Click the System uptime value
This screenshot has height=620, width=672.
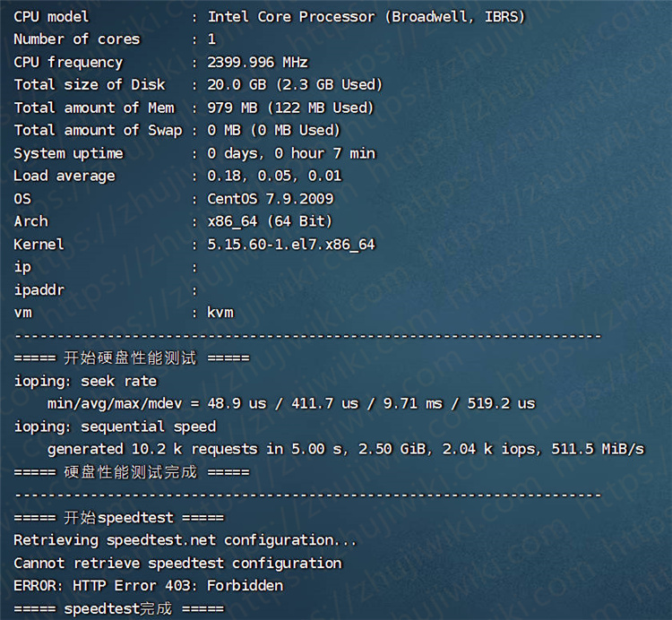[x=291, y=153]
